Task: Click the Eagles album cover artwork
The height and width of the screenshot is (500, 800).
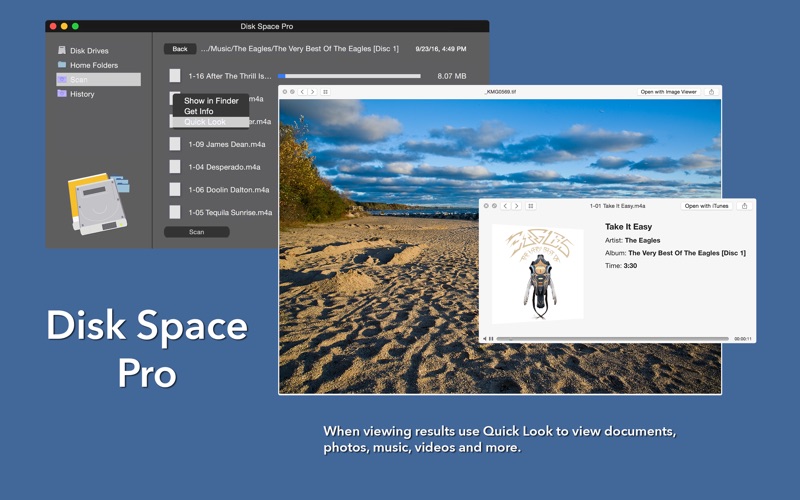Action: click(x=538, y=273)
